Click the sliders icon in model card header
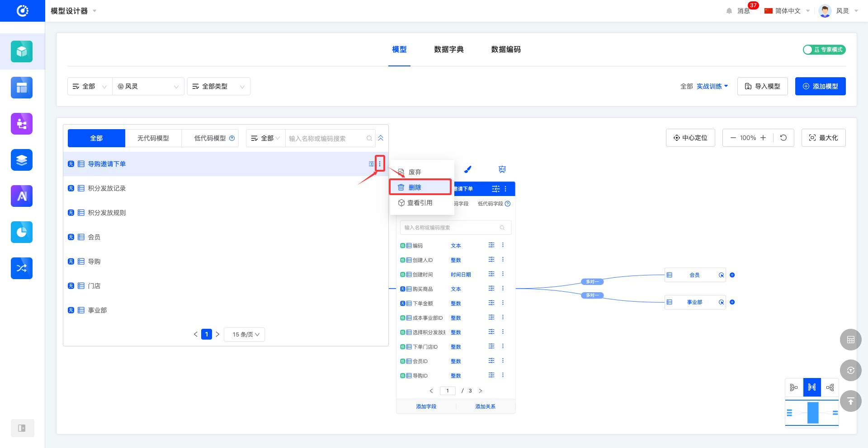868x448 pixels. (496, 189)
